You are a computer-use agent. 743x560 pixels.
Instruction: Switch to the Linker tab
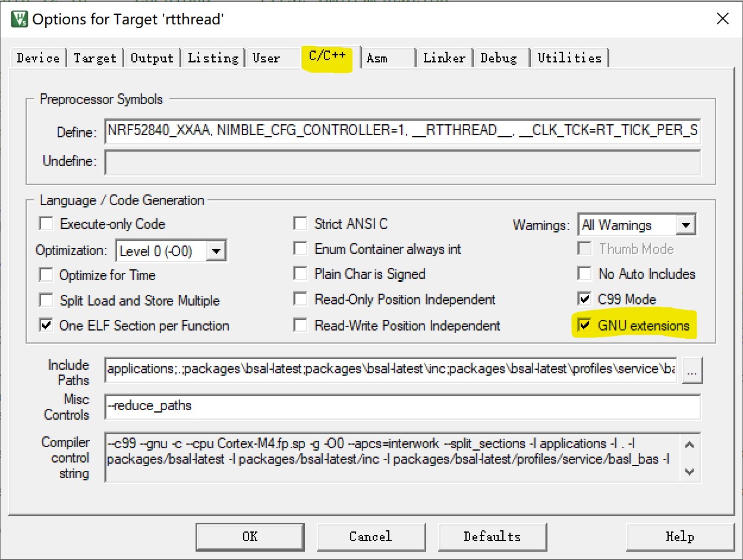[x=443, y=58]
